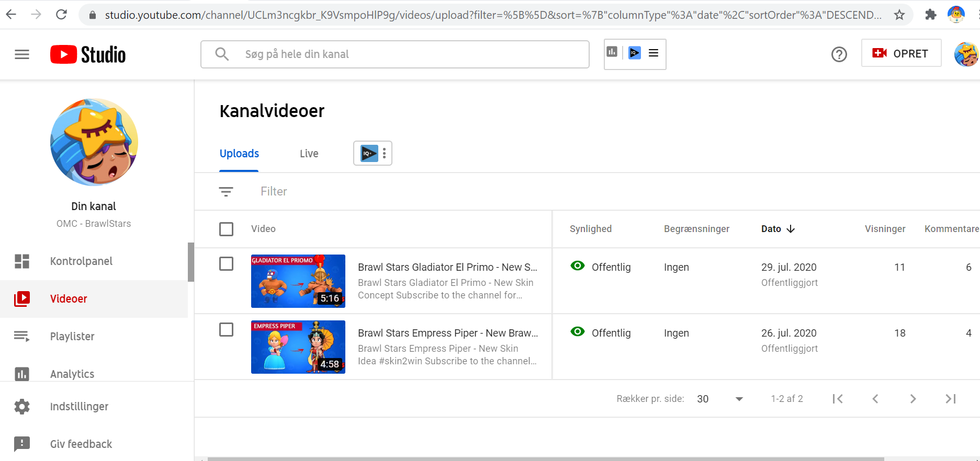
Task: Open the Brawl Stars Gladiator El Primo title
Action: click(448, 267)
